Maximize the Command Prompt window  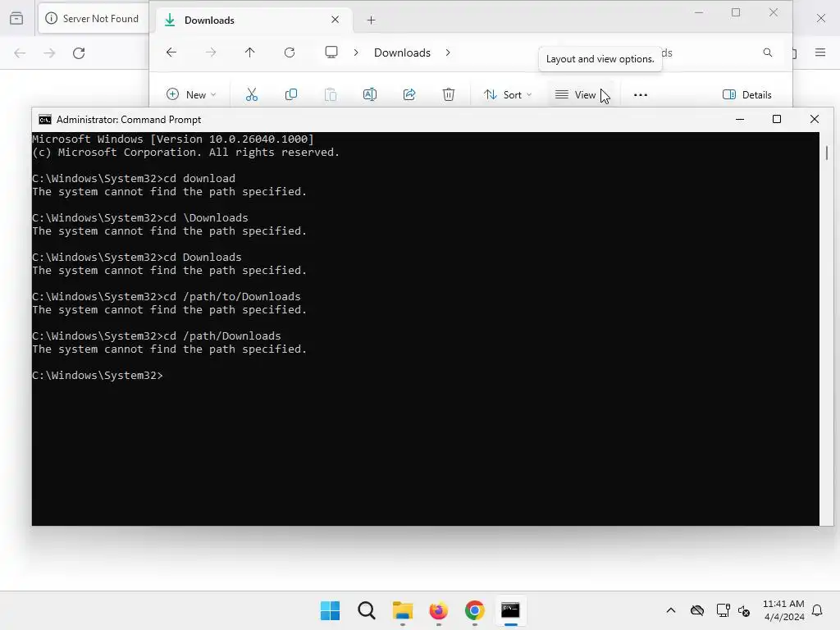point(777,119)
